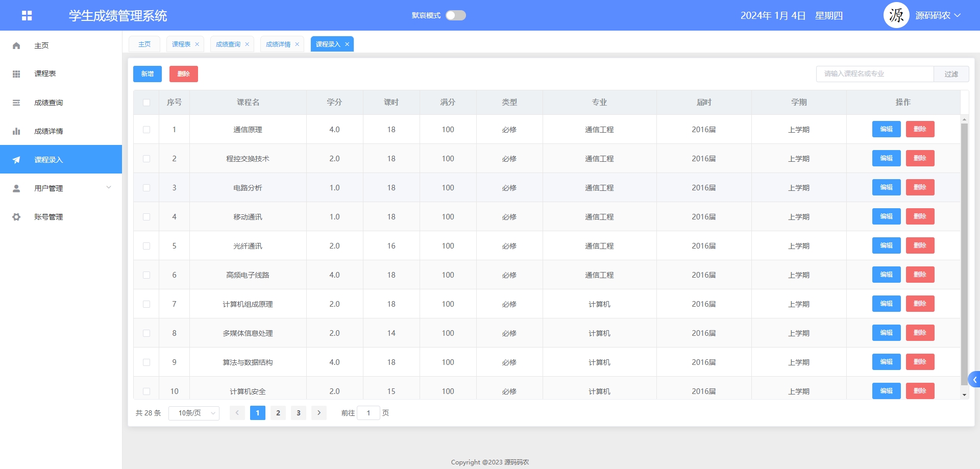The height and width of the screenshot is (469, 980).
Task: Delete the 电路分析 course row
Action: tap(920, 187)
